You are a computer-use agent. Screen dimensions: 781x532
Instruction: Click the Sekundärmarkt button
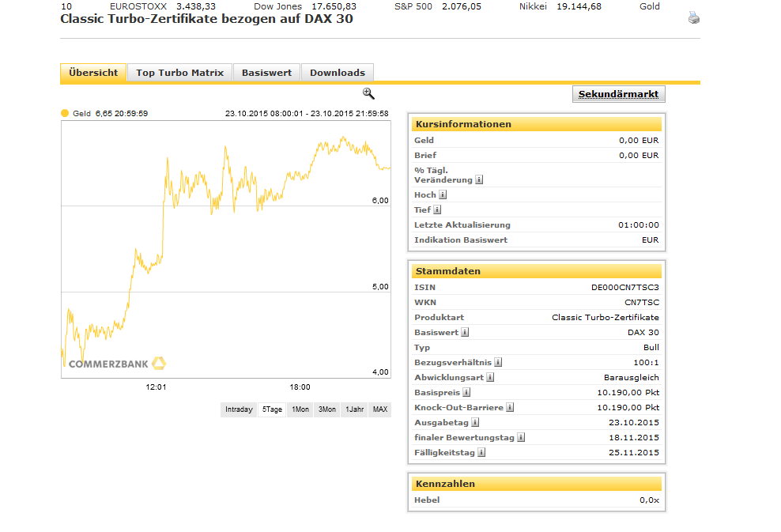pos(619,94)
